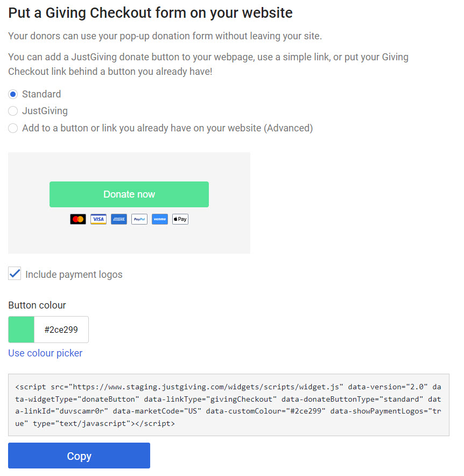Image resolution: width=464 pixels, height=476 pixels.
Task: Disable the Include payment logos checkbox
Action: (15, 274)
